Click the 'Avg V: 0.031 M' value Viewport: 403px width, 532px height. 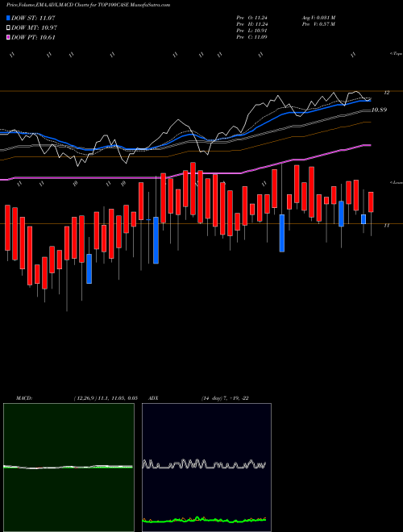[318, 18]
